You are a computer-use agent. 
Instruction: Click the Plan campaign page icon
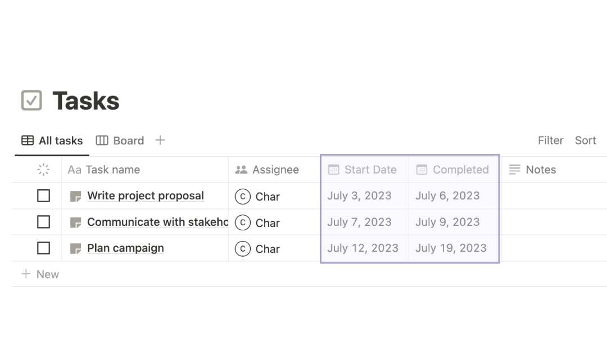click(75, 248)
